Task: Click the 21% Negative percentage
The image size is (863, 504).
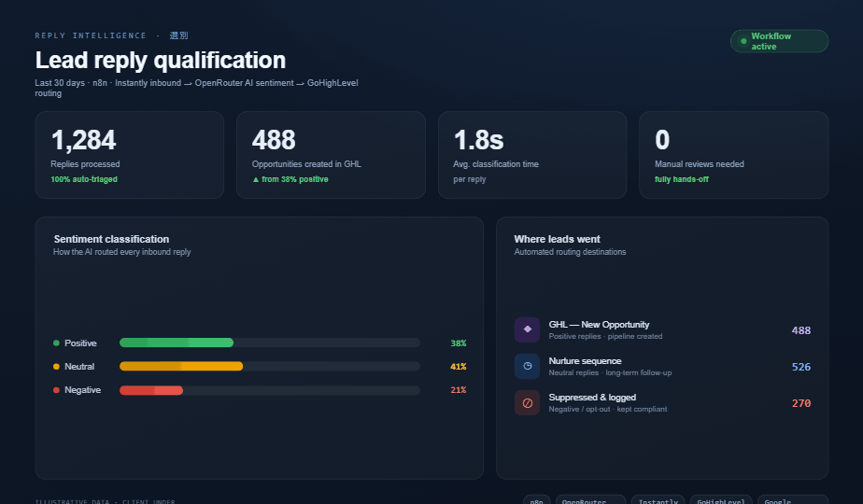Action: pos(458,390)
